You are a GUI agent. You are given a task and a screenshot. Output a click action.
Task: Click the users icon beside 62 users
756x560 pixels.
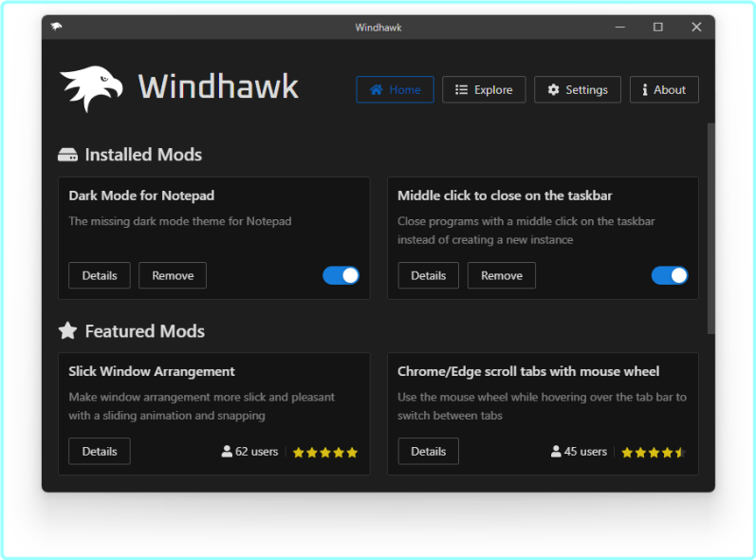click(x=227, y=452)
